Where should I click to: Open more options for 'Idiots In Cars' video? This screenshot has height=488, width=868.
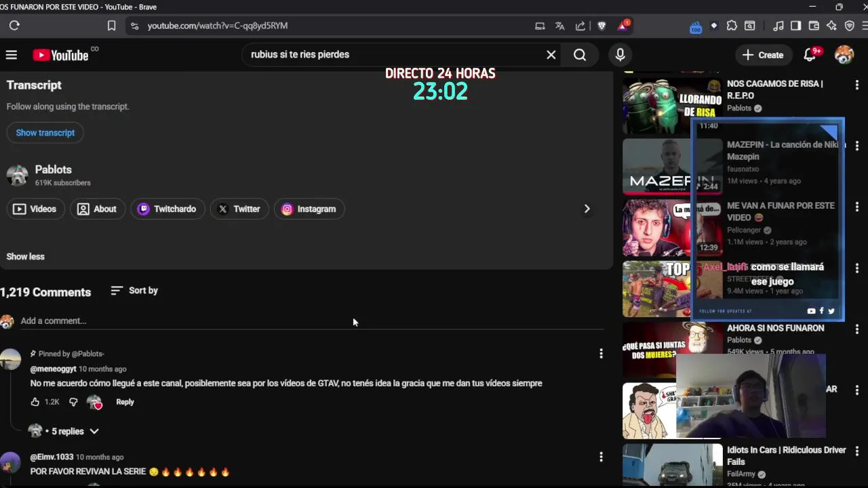(x=857, y=451)
